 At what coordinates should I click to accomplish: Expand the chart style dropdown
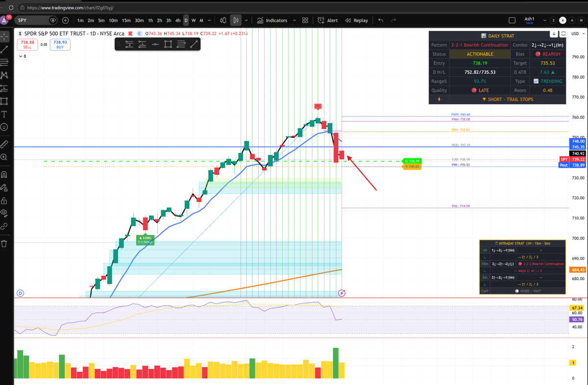[x=245, y=21]
